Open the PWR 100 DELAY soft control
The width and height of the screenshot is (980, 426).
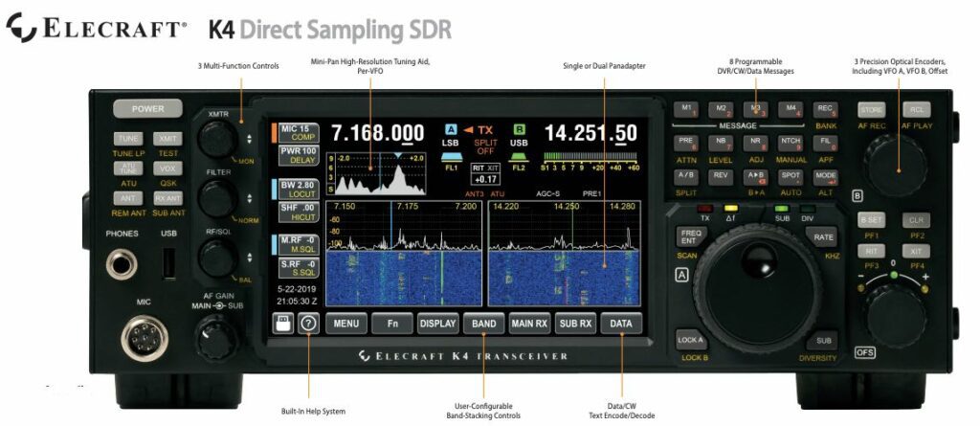[299, 156]
